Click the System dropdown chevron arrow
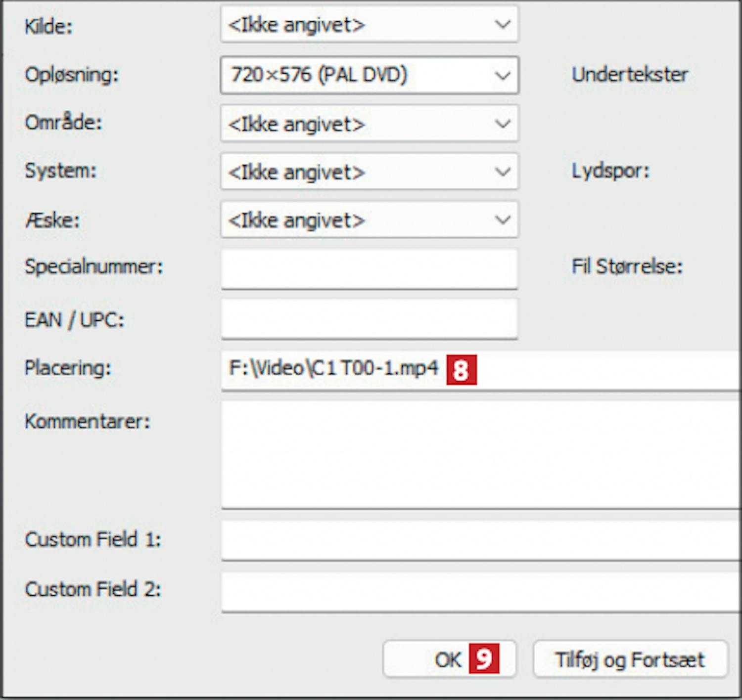The height and width of the screenshot is (700, 742). [503, 172]
